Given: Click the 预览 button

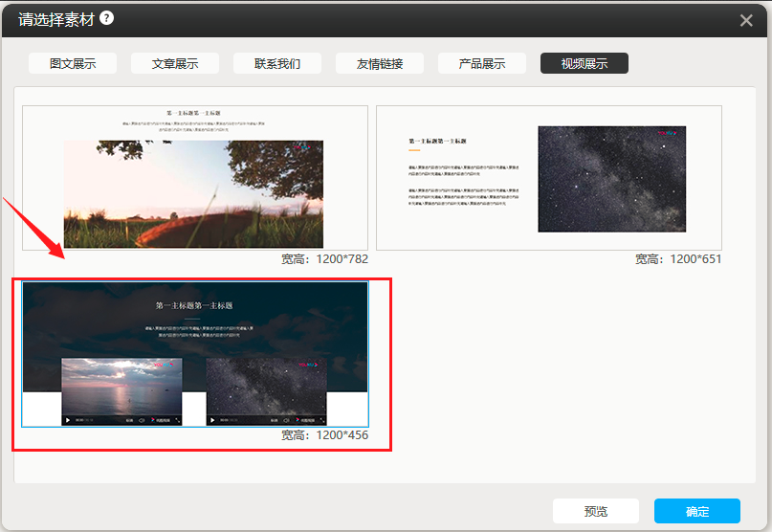Looking at the screenshot, I should [596, 511].
